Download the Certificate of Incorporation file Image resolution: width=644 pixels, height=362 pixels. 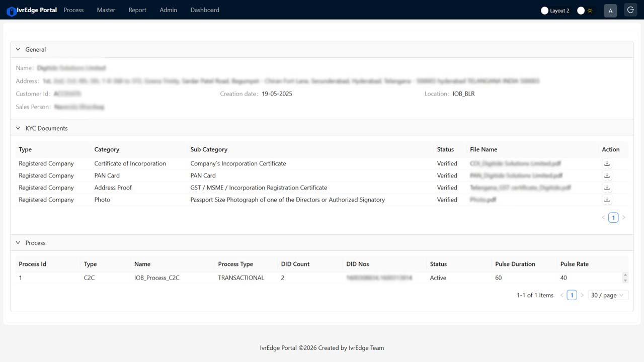coord(607,163)
